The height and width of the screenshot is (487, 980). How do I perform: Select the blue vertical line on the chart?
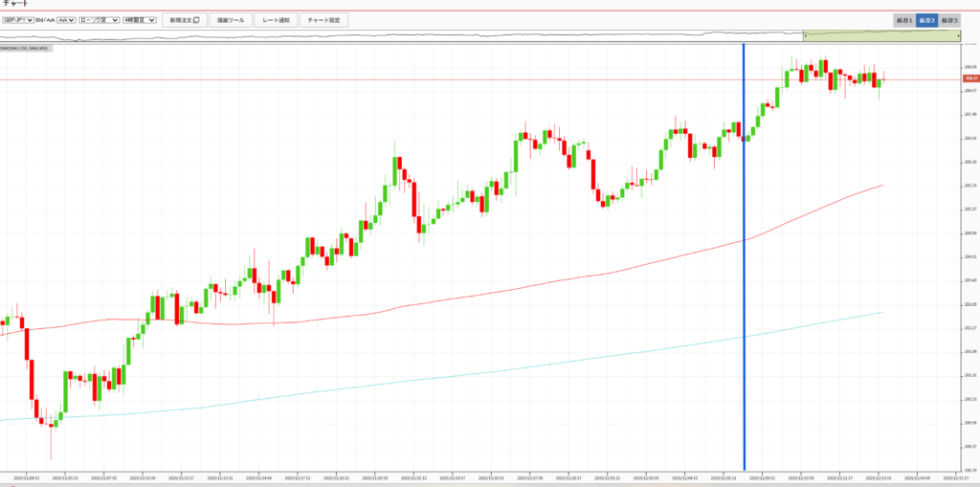click(744, 287)
